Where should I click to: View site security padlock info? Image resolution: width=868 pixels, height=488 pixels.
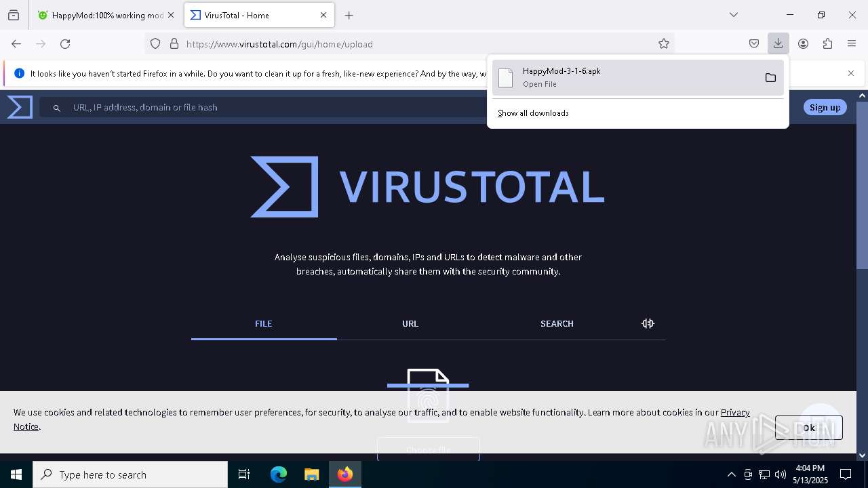(x=174, y=44)
